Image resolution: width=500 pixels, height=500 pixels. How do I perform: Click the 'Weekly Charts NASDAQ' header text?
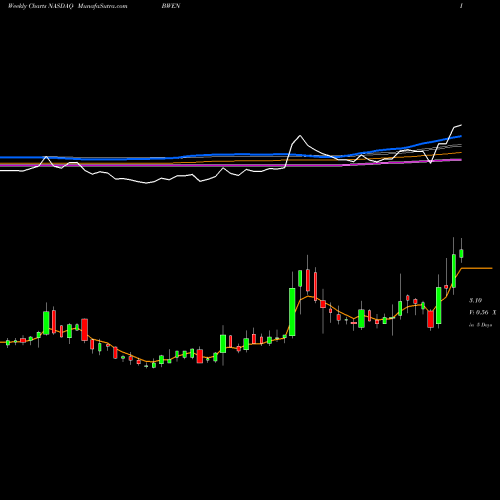40,6
